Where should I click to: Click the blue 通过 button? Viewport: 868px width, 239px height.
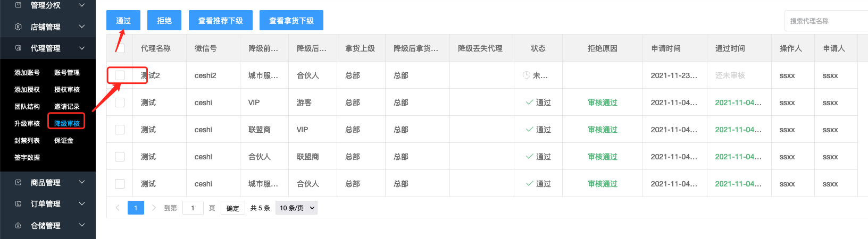tap(123, 20)
